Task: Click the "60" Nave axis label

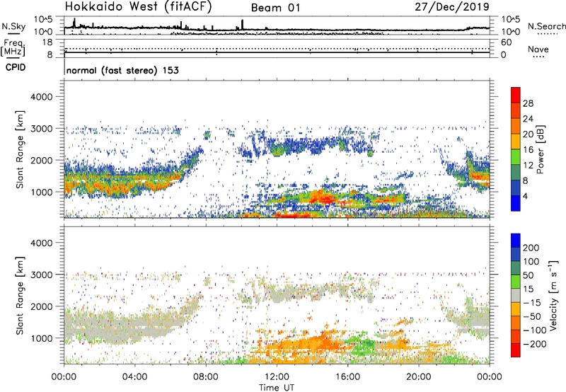Action: (x=506, y=42)
